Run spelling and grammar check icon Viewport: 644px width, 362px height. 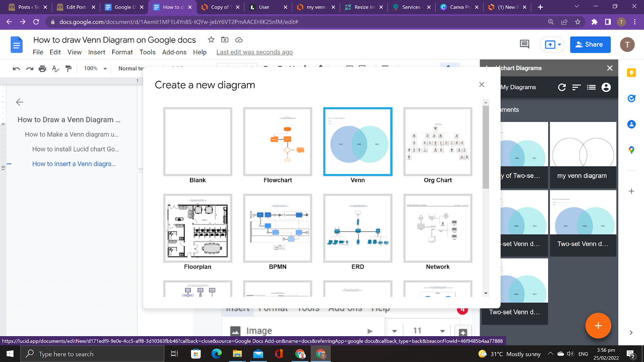[x=56, y=68]
